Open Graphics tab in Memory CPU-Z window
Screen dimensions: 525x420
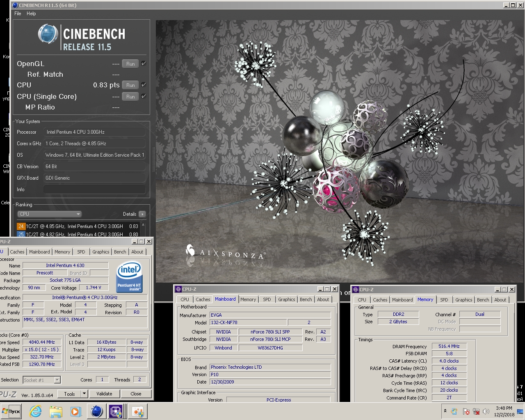[464, 300]
